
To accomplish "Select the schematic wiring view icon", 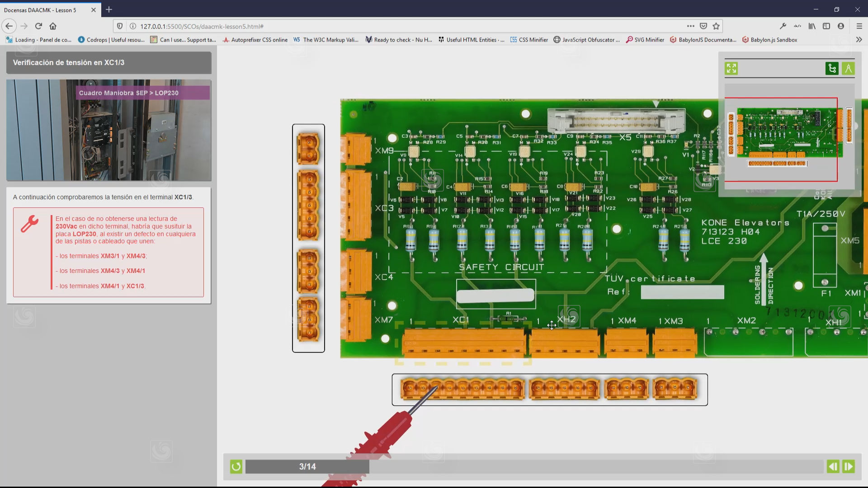I will [832, 68].
